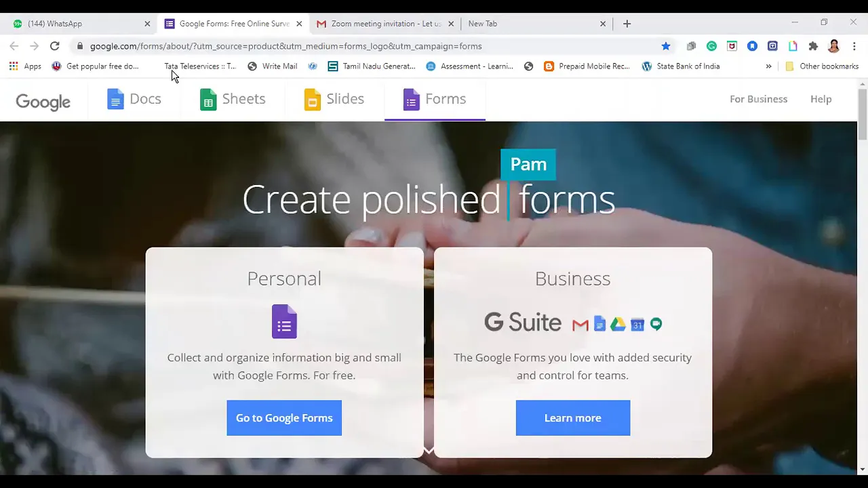Close the New Tab browser tab

pos(603,24)
